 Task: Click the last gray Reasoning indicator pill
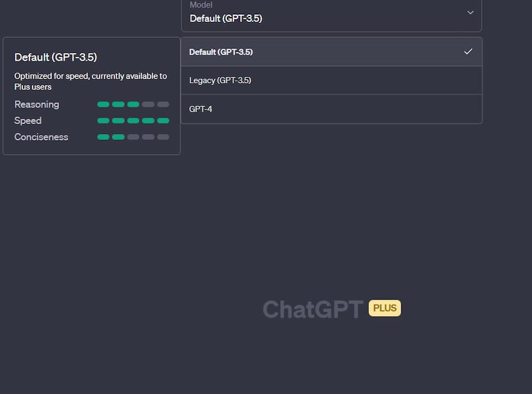pos(163,105)
